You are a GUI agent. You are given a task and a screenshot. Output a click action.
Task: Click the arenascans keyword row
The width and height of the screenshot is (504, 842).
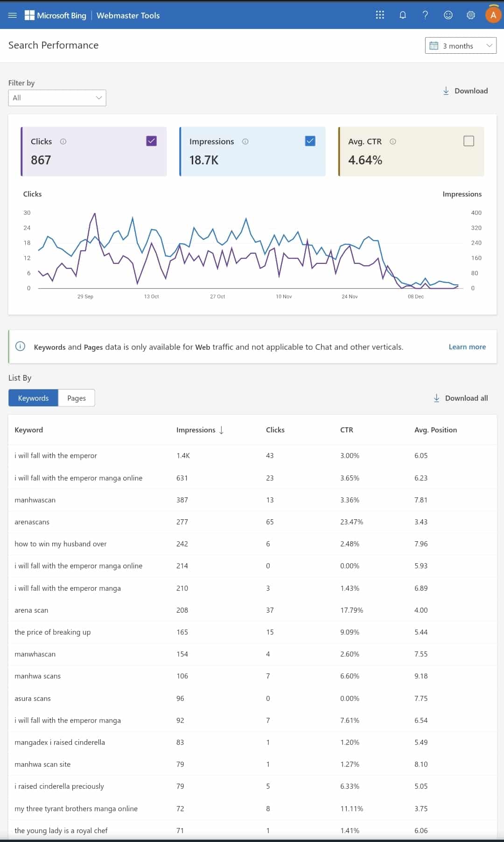32,522
